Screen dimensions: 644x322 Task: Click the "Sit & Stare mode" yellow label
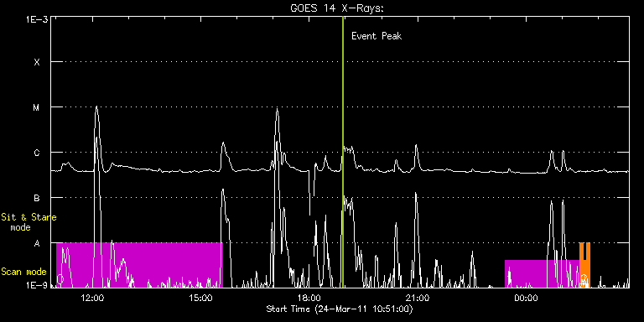29,222
